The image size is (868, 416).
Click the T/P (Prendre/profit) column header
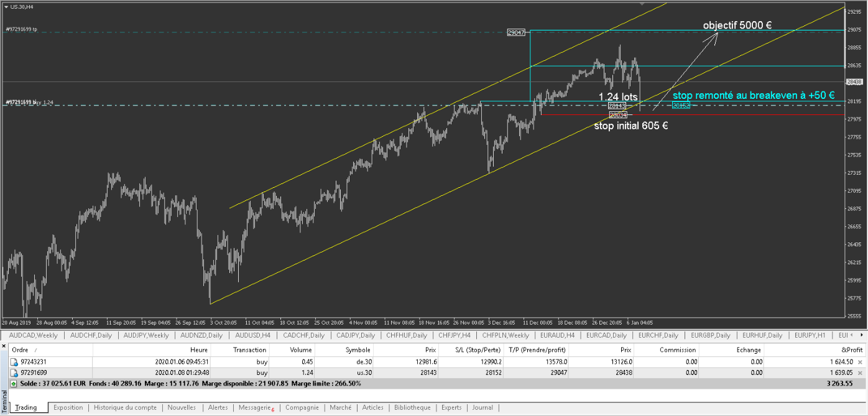tap(535, 350)
